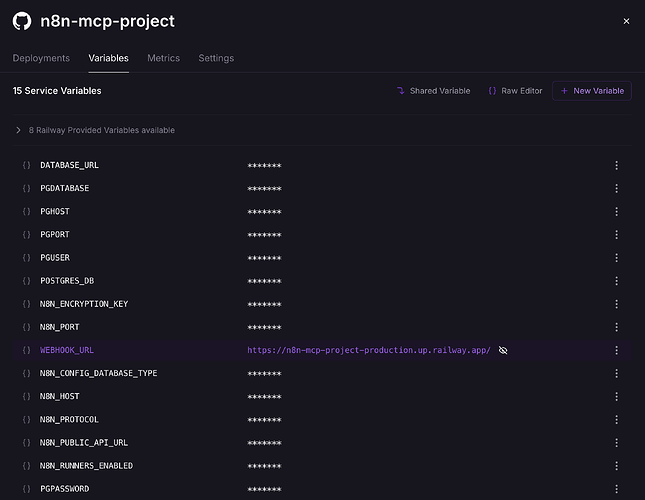Switch to the Deployments tab
Viewport: 645px width, 500px height.
pos(41,58)
